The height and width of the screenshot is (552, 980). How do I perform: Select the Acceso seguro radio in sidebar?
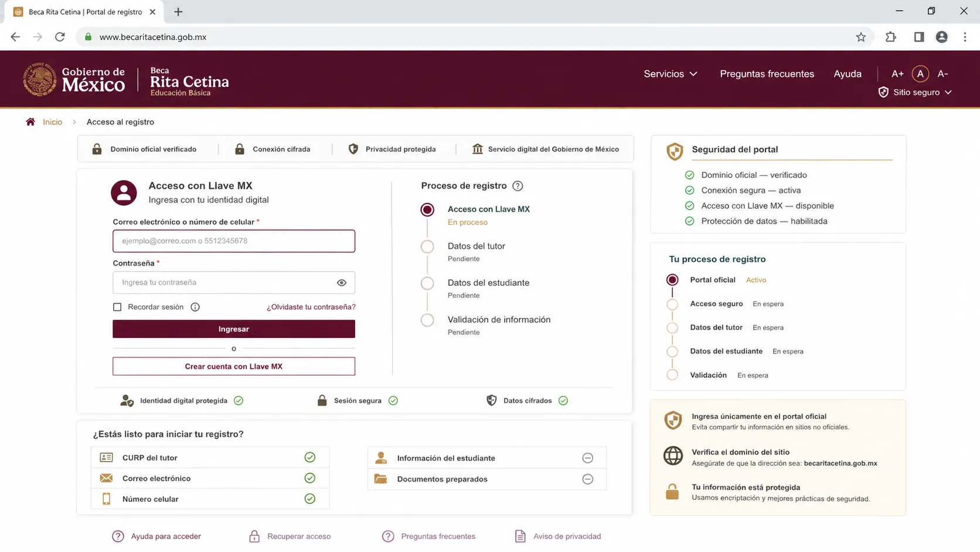click(672, 304)
